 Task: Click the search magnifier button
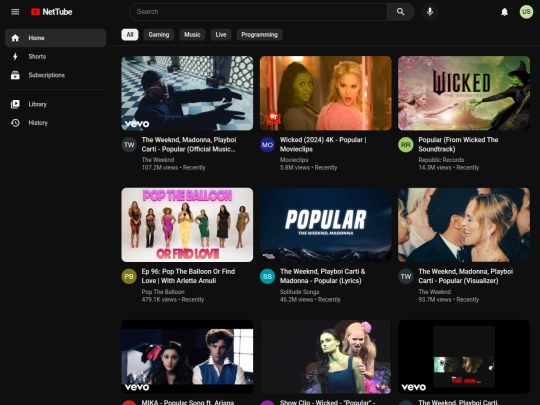click(x=400, y=12)
